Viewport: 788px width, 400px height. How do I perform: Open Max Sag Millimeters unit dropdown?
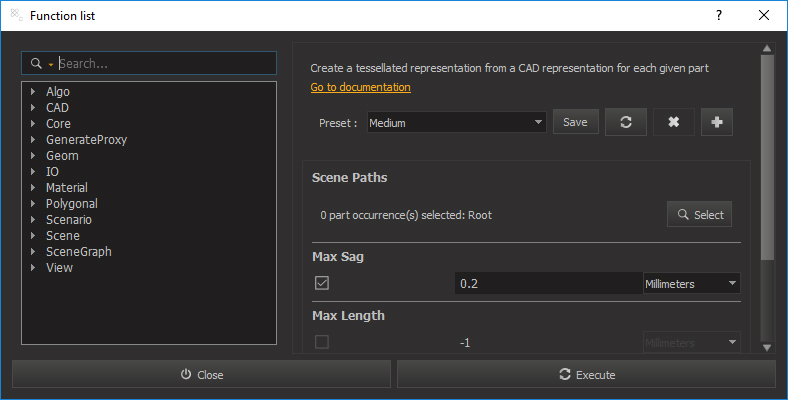[x=692, y=283]
